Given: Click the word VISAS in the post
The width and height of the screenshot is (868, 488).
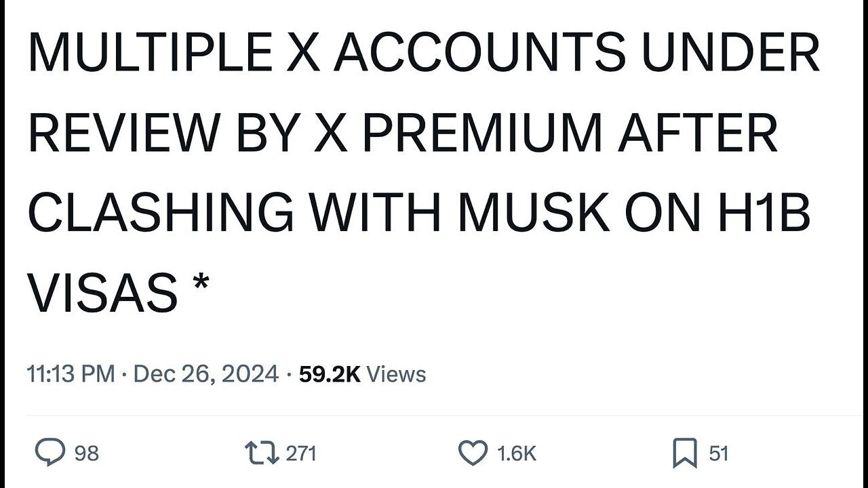Looking at the screenshot, I should click(x=102, y=291).
